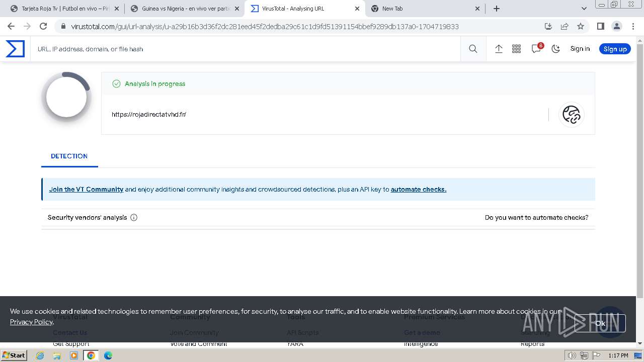Open the Chrome profile avatar icon

pyautogui.click(x=616, y=26)
